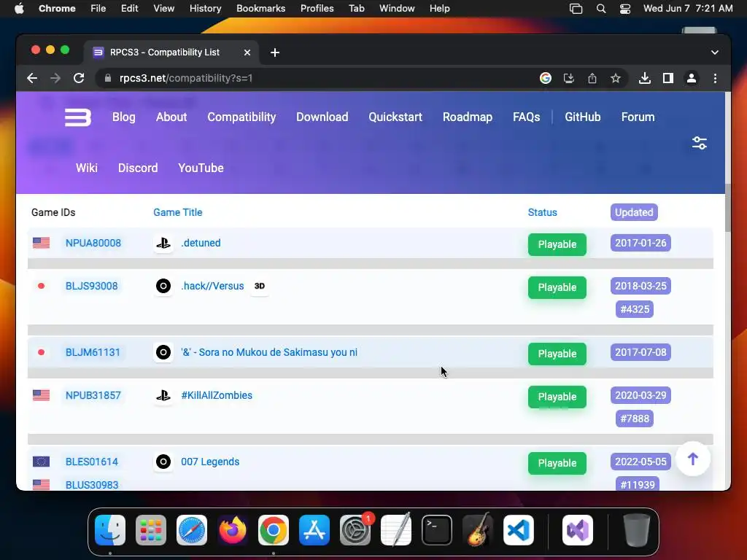Open the FAQs link
Screen dimensions: 747x560
[527, 117]
